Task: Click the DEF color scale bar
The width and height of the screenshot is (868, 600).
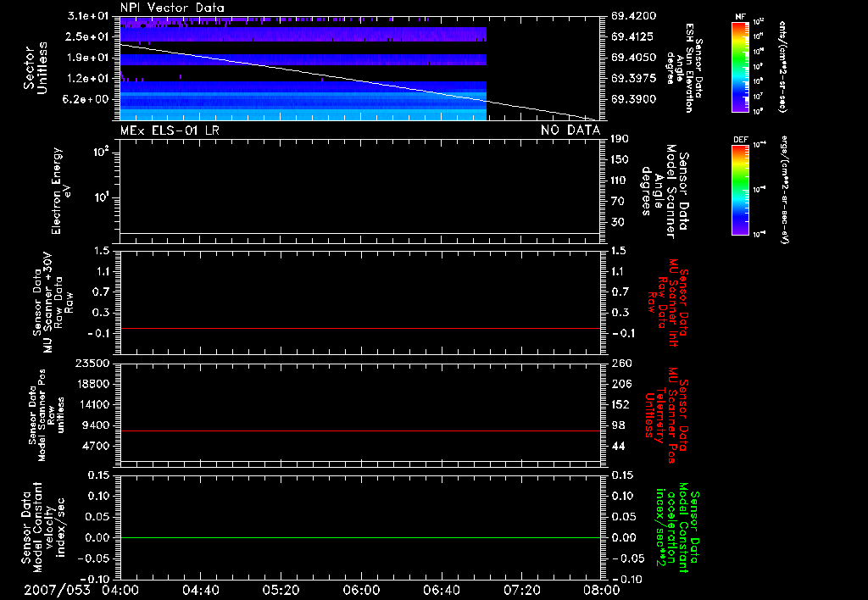Action: coord(740,190)
